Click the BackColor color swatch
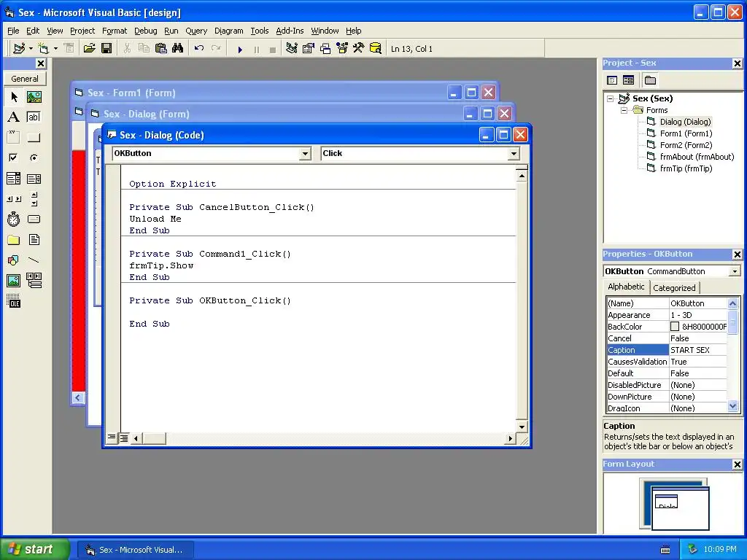Viewport: 747px width, 560px height. pos(675,327)
